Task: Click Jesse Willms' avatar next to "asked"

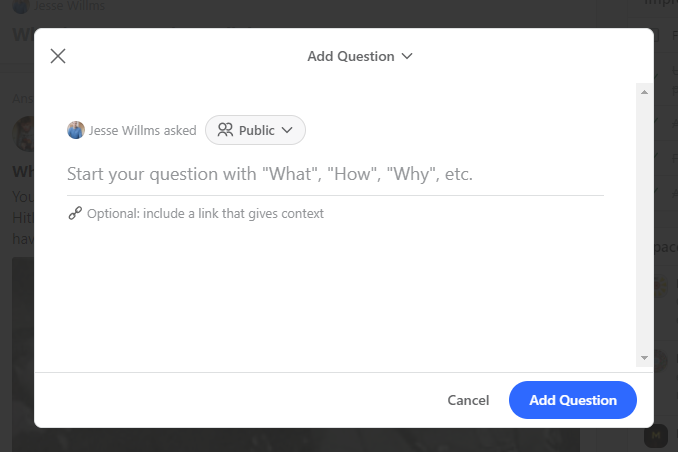Action: 76,130
